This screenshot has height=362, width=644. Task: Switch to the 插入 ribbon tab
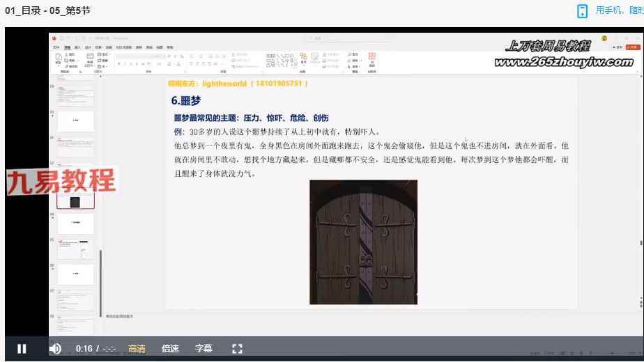(x=77, y=47)
